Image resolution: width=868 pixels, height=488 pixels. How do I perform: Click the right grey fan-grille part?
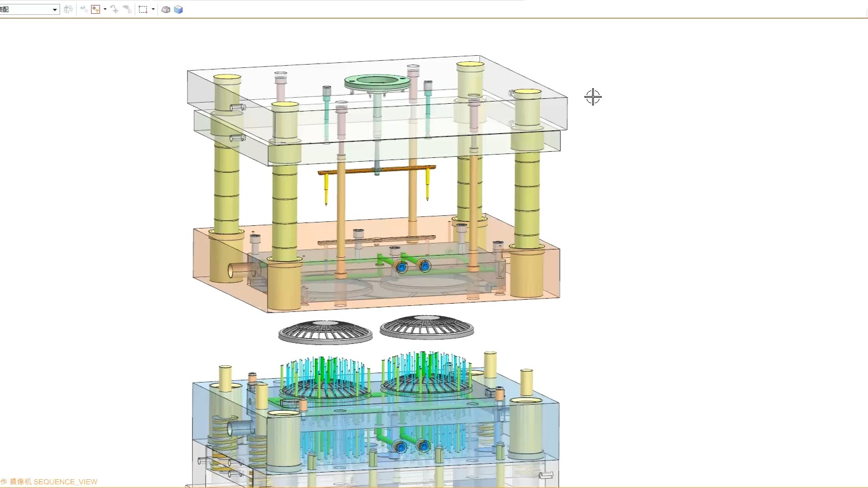click(427, 327)
